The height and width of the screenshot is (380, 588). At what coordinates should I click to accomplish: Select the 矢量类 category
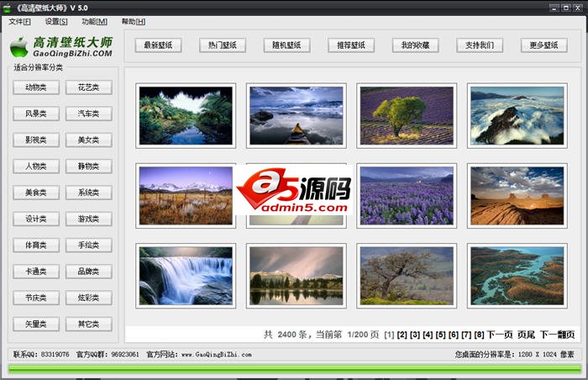point(36,324)
